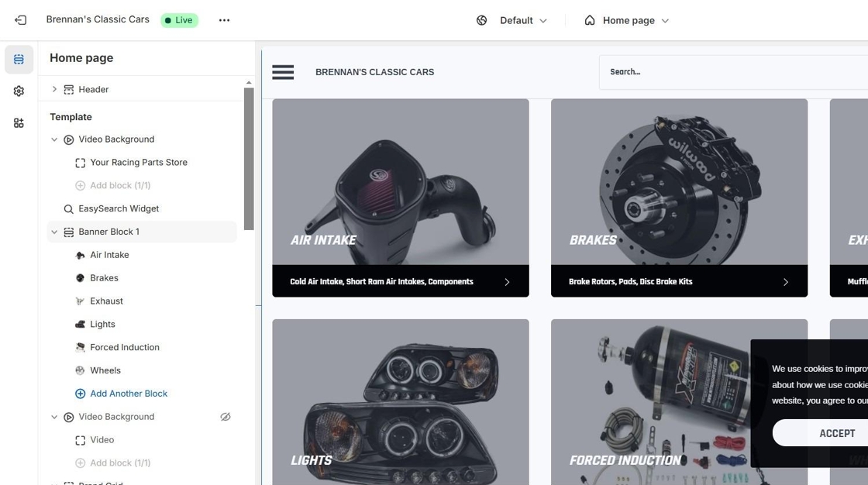Click the plus icon for Add Another Block

[x=81, y=394]
